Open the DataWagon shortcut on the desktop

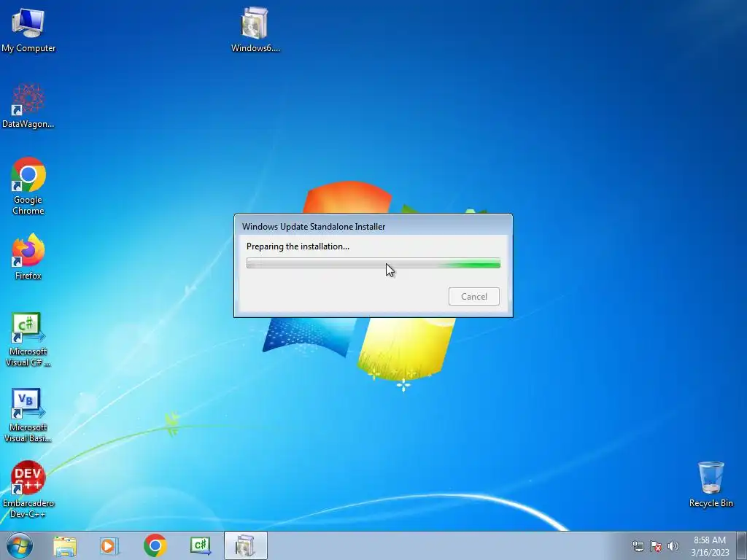tap(28, 106)
